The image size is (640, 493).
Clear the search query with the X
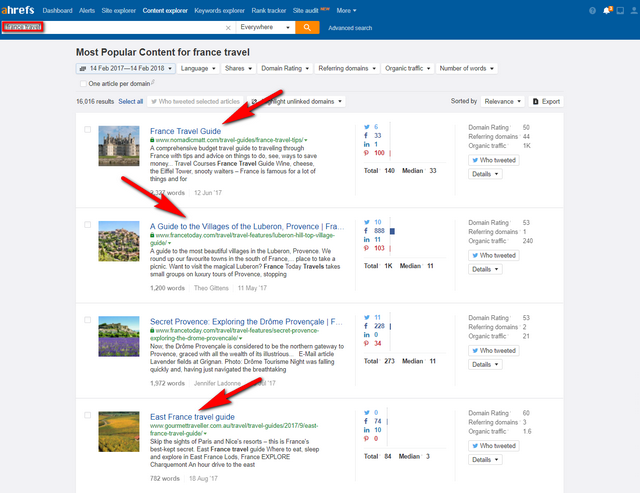(228, 28)
